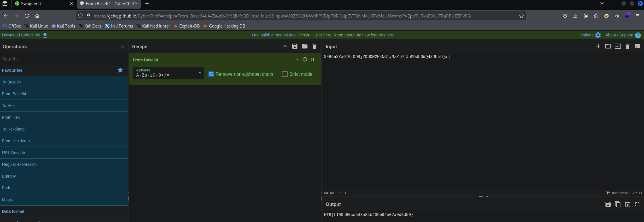Viewport: 644px width, 222px height.
Task: Add a new input tab
Action: (598, 46)
